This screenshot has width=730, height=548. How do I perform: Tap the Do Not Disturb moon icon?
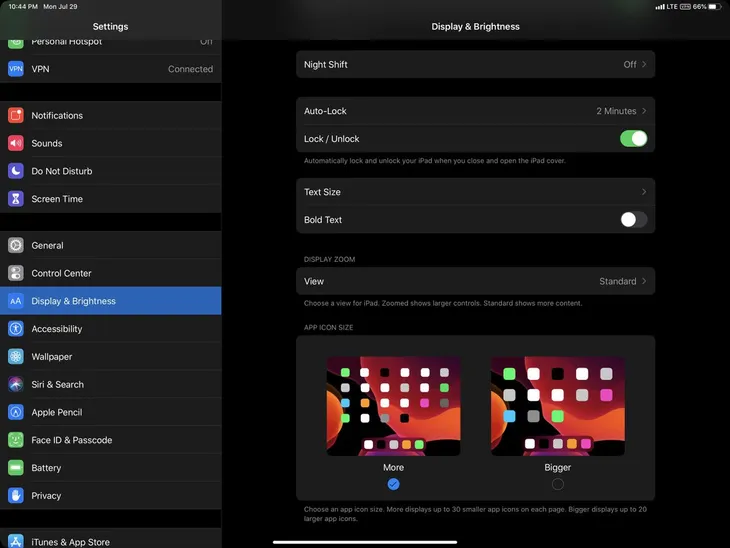[16, 171]
